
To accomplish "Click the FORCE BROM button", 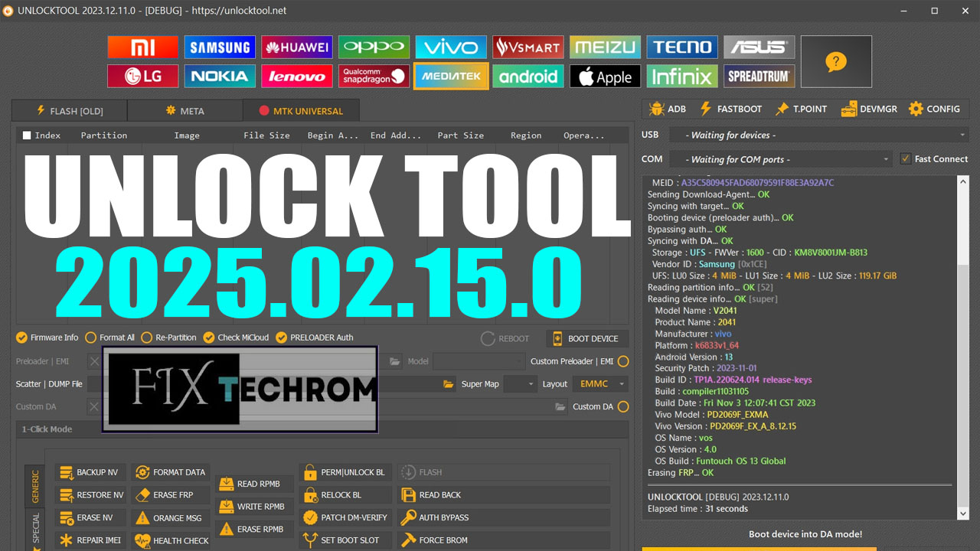I will (503, 540).
